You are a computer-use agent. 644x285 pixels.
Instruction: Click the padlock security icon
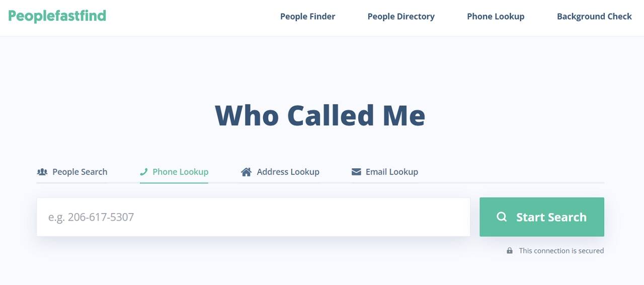click(x=510, y=251)
